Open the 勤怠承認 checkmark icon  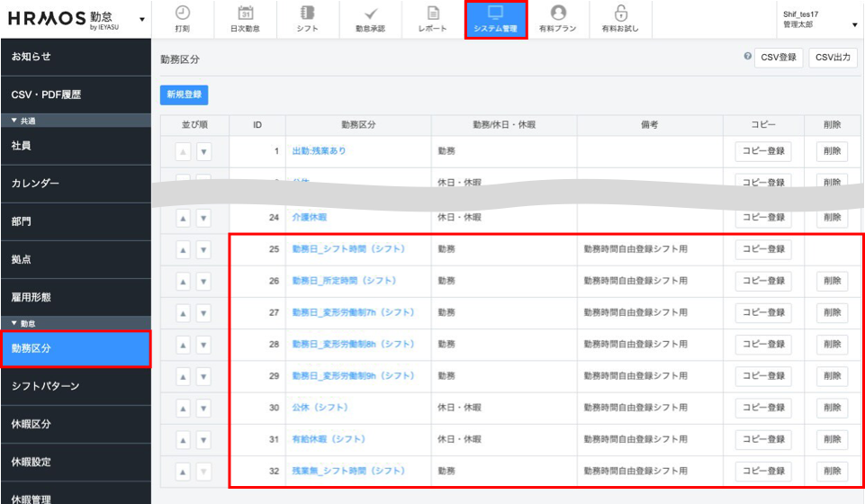370,13
